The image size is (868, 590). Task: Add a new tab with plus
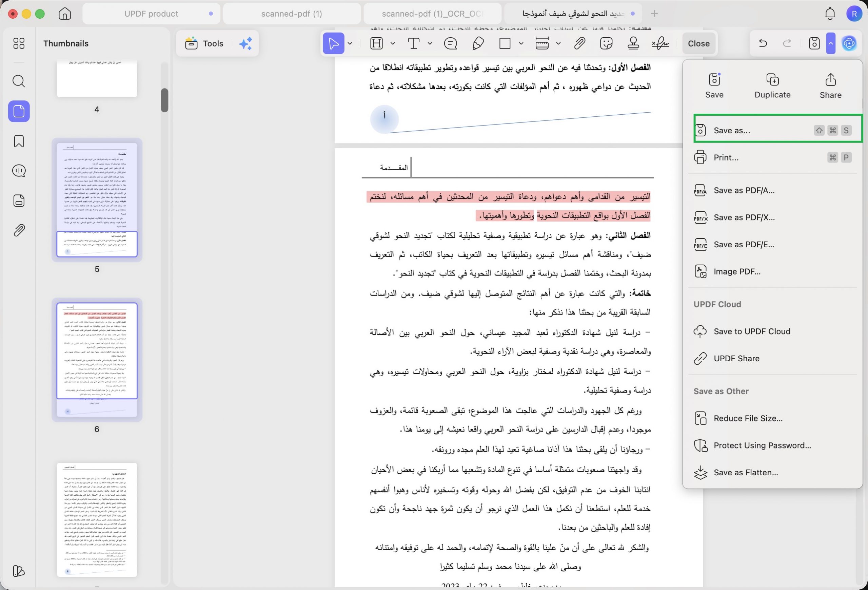654,14
